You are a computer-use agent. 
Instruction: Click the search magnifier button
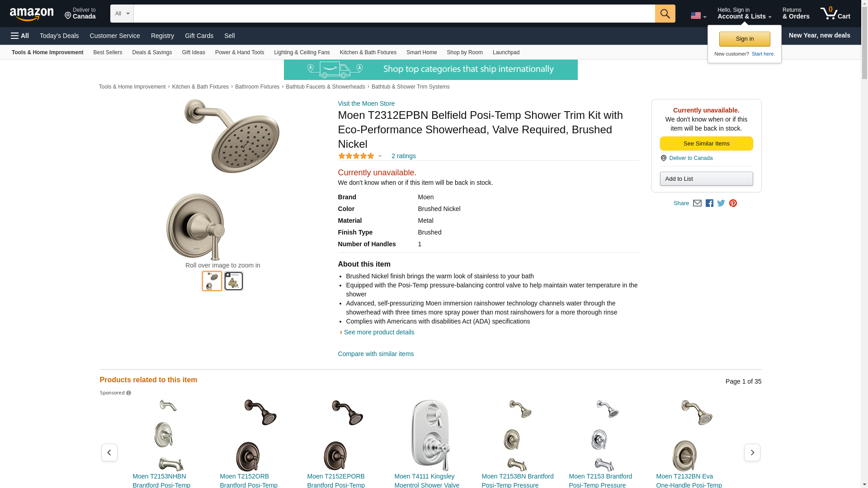coord(665,14)
